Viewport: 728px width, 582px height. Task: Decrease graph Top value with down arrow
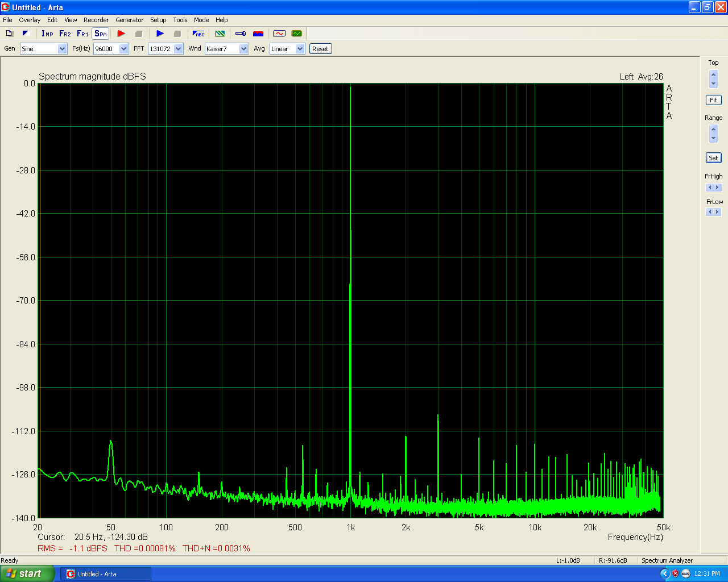[714, 84]
